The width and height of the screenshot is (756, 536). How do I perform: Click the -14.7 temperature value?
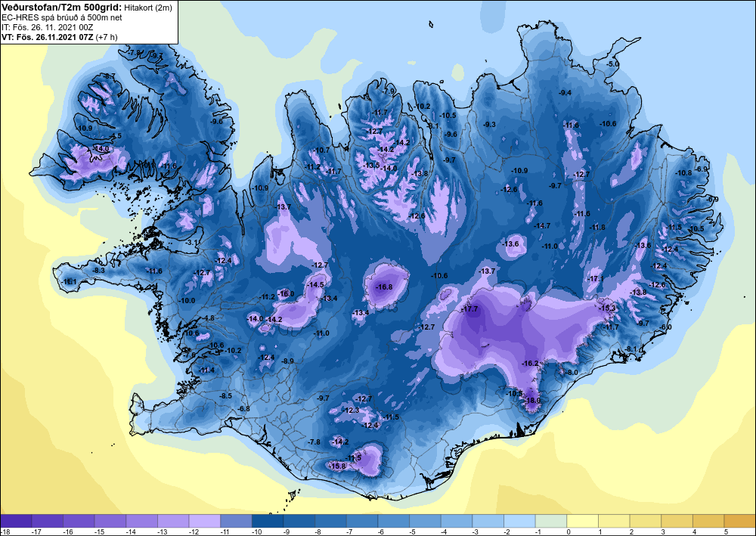[x=542, y=225]
